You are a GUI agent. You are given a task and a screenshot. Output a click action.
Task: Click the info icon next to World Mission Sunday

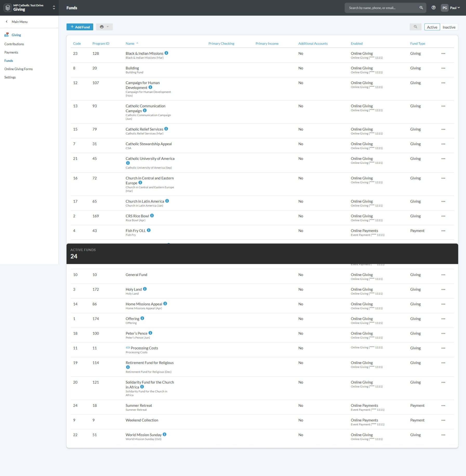tap(164, 434)
